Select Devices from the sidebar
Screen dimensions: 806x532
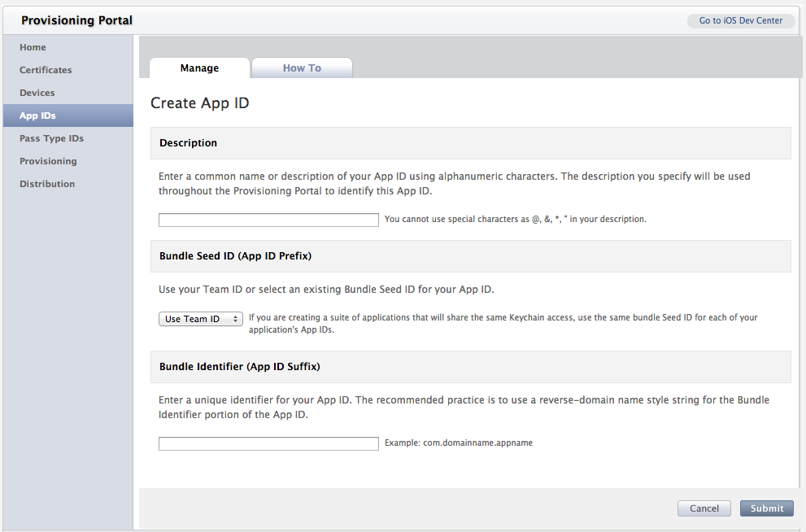(x=37, y=93)
